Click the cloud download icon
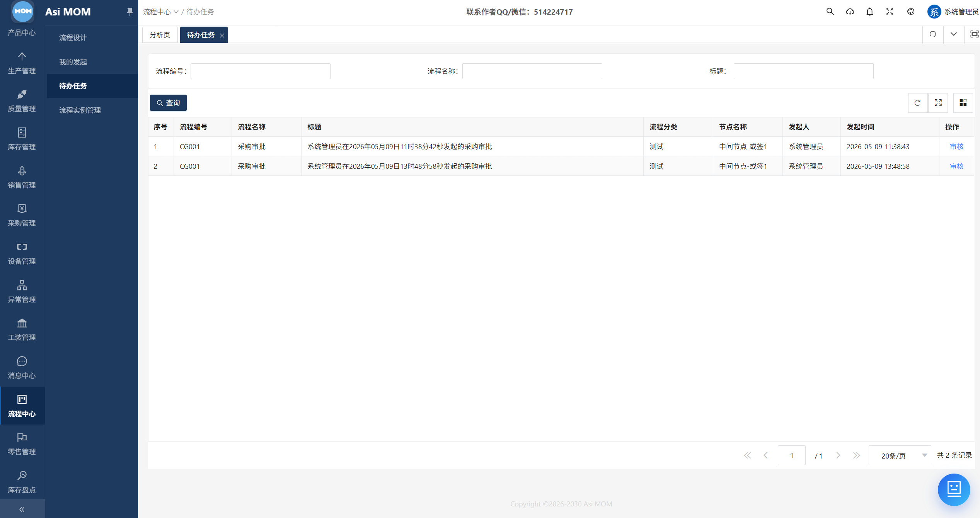 click(850, 12)
